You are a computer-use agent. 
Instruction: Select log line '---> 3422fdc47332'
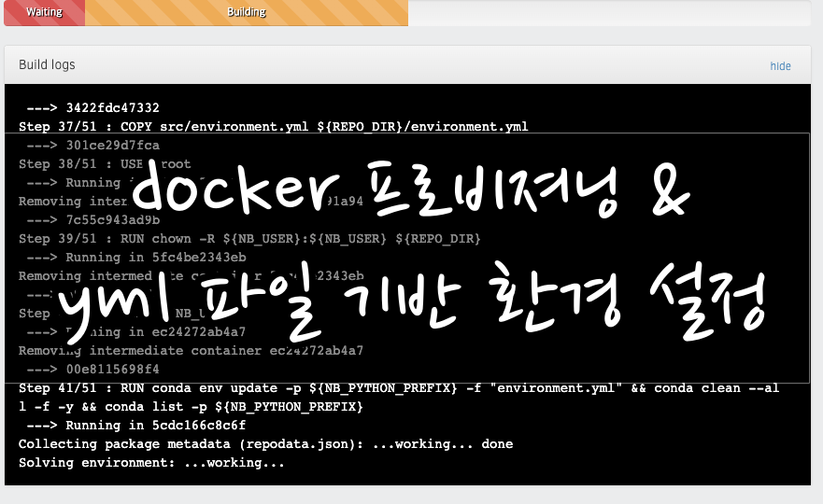(92, 108)
